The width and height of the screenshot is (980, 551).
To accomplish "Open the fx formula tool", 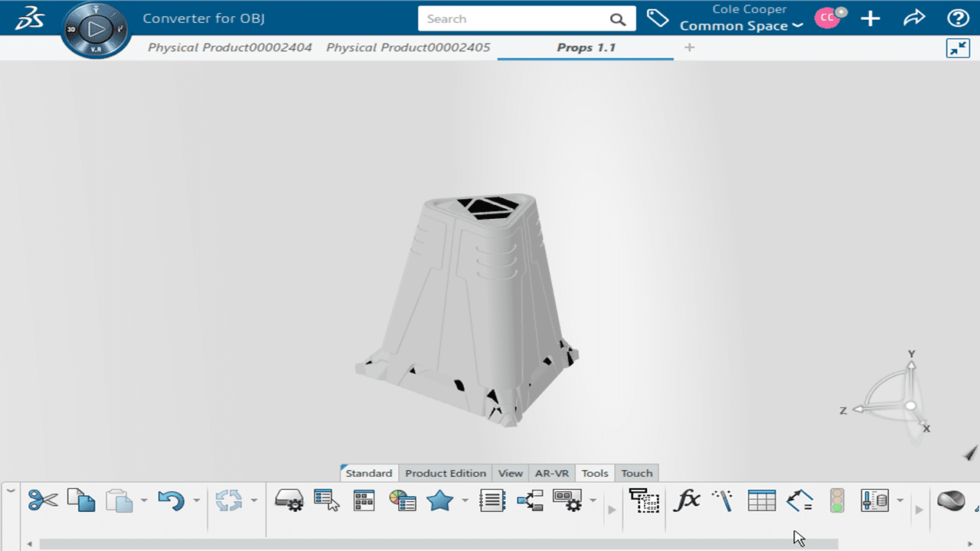I will coord(687,500).
